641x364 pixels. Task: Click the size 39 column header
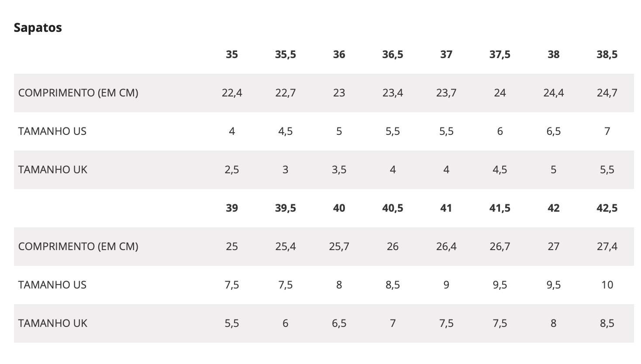tap(232, 208)
